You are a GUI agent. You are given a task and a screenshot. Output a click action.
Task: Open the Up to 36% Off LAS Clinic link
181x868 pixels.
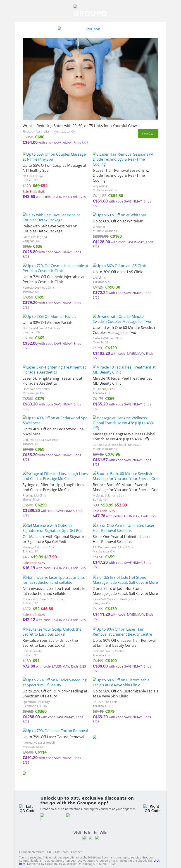click(x=119, y=265)
